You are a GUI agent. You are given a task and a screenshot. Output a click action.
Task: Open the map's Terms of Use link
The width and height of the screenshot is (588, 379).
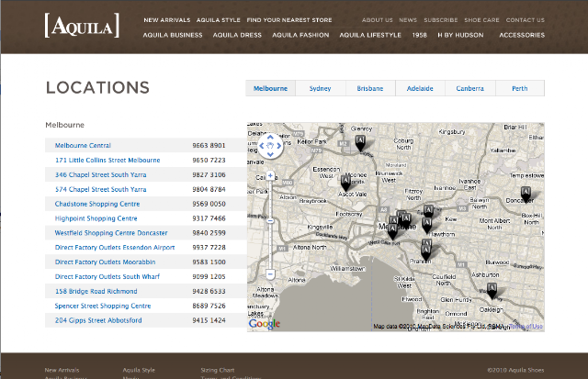pos(526,326)
